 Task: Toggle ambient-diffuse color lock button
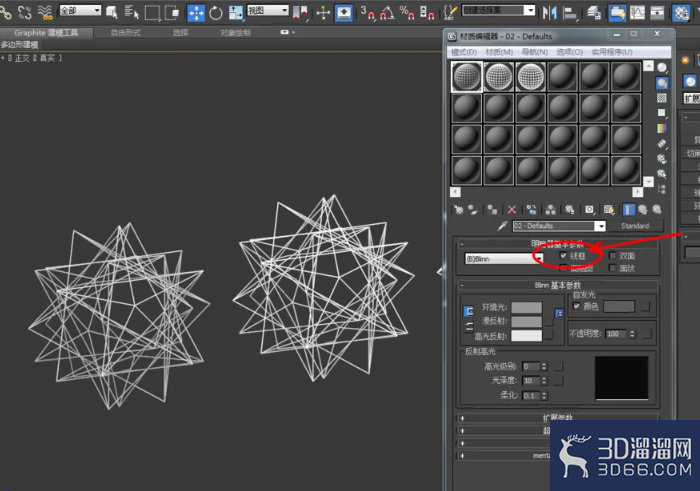pos(469,311)
